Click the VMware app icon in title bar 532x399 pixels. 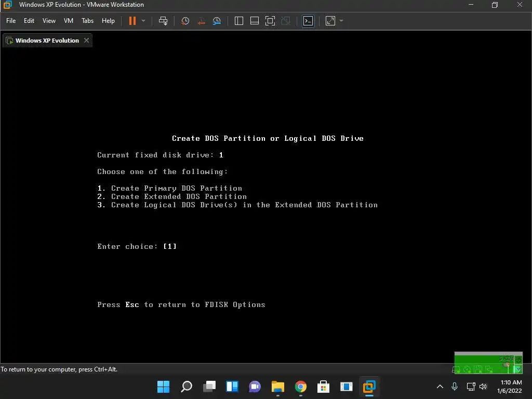(7, 5)
